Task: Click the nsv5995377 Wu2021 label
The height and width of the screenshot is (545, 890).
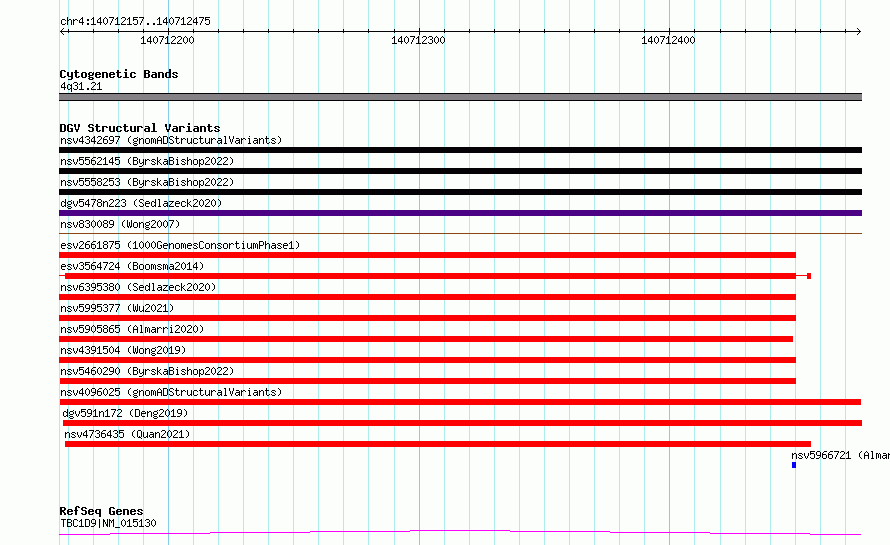Action: [117, 308]
